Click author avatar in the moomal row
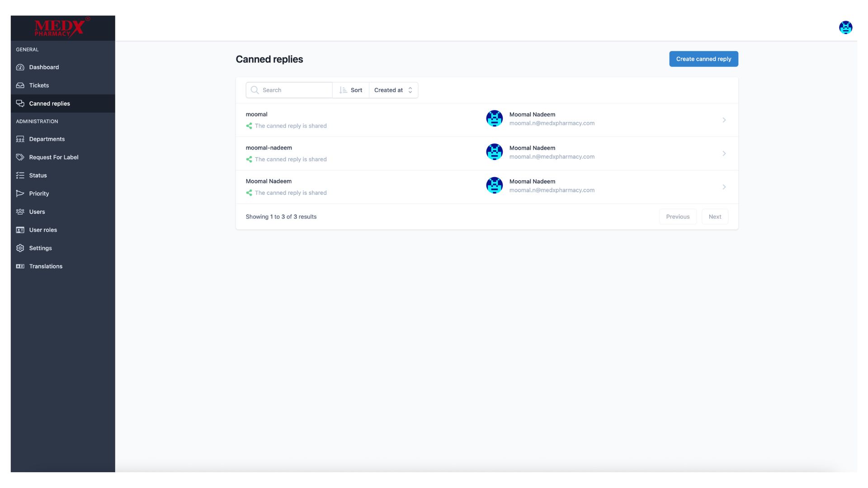 494,118
